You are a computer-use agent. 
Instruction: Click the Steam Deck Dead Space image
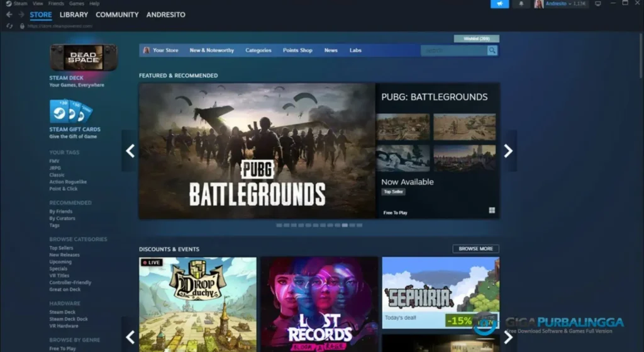pyautogui.click(x=84, y=57)
